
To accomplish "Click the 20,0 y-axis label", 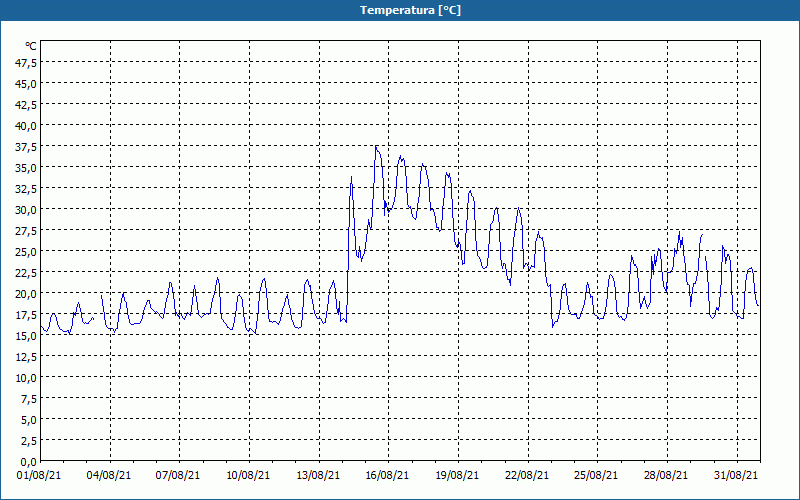I will (x=27, y=294).
